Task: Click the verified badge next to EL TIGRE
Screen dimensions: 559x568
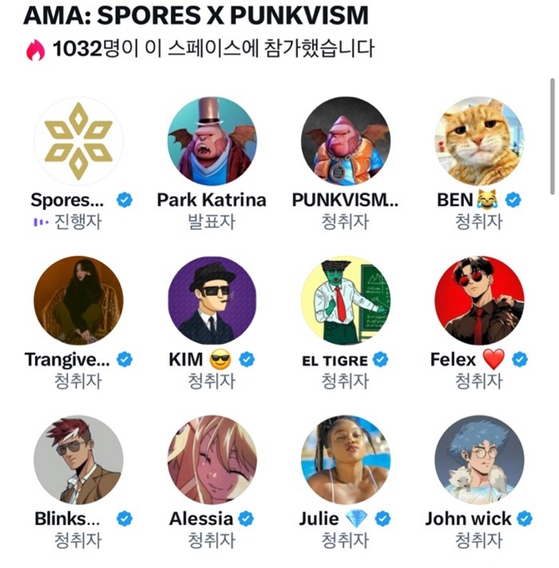Action: coord(380,359)
